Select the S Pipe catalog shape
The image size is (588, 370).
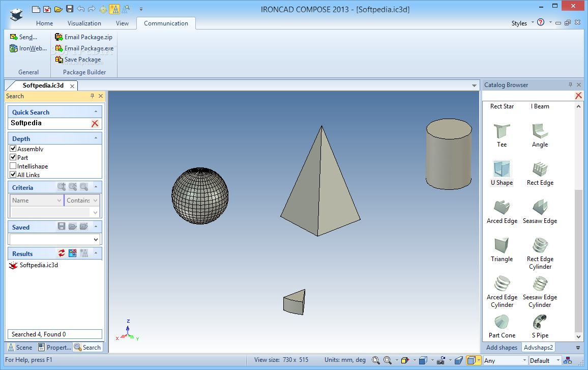point(540,326)
